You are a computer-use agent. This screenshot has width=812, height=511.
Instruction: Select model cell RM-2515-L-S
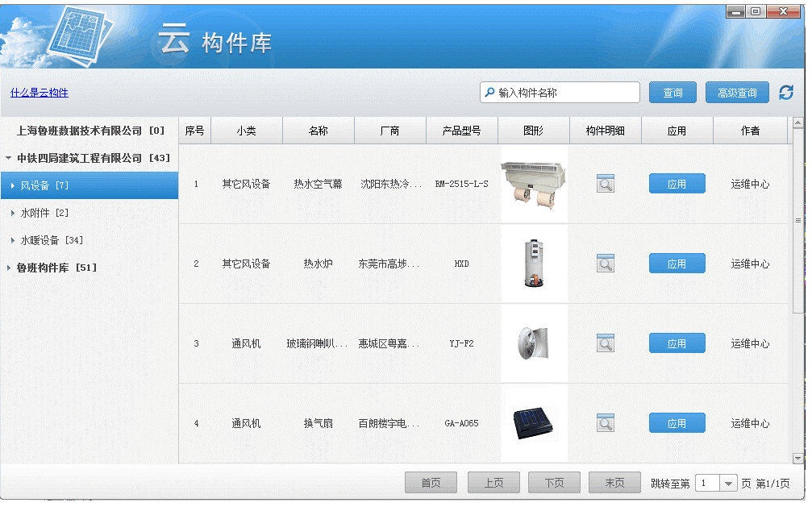pos(461,184)
